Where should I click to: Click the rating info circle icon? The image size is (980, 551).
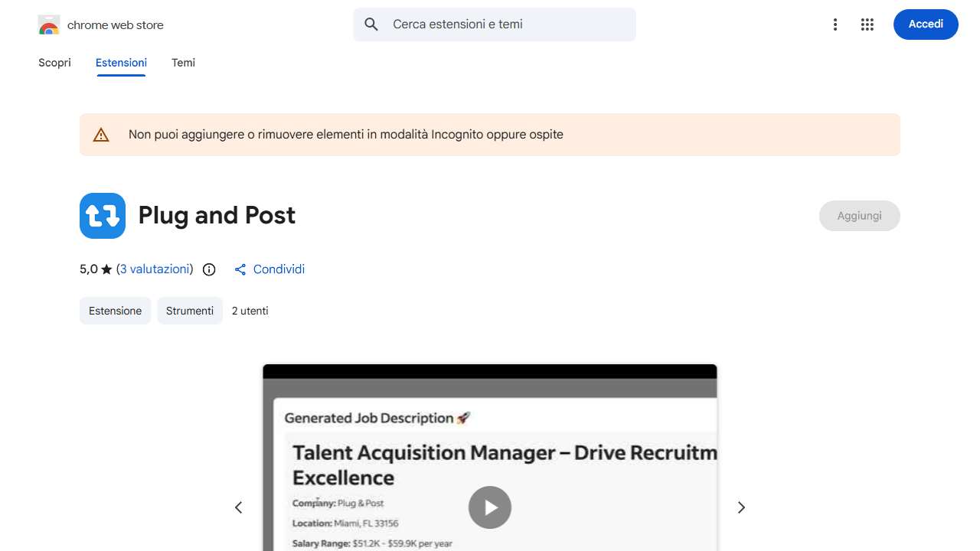[209, 269]
